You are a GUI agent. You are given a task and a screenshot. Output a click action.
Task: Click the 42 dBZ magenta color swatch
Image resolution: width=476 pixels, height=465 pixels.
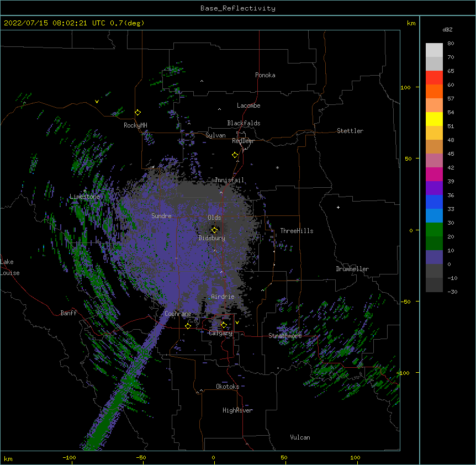pyautogui.click(x=434, y=174)
